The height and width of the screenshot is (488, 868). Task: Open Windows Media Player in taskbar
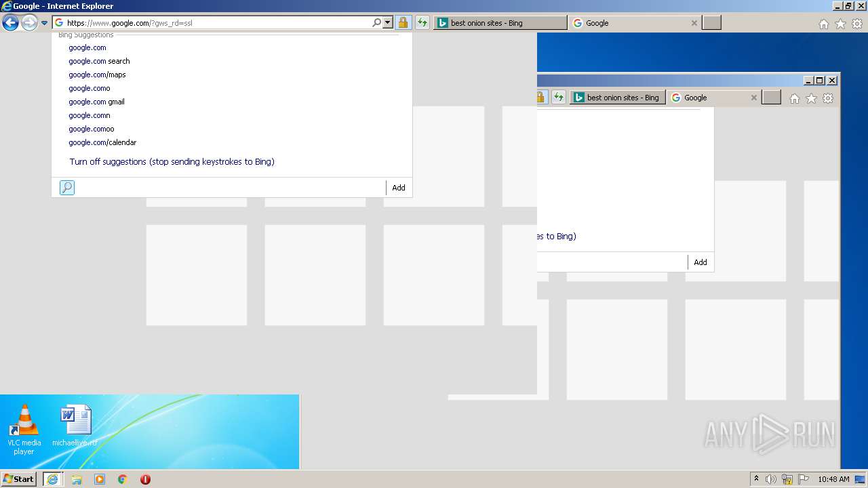(x=100, y=479)
